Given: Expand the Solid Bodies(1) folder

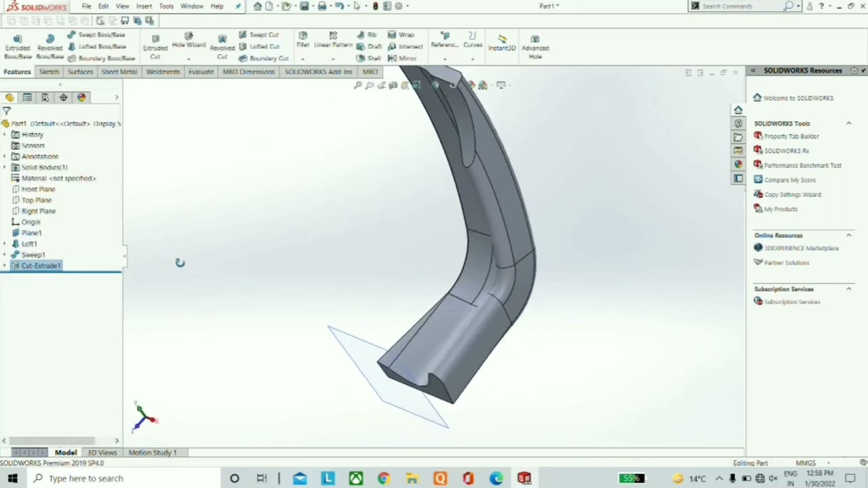Looking at the screenshot, I should (x=5, y=167).
